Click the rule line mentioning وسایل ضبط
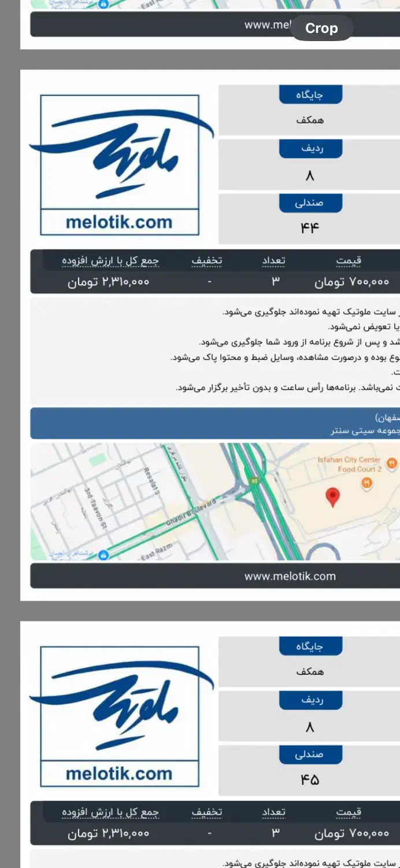Screen dimensions: 400x868 point(286,357)
